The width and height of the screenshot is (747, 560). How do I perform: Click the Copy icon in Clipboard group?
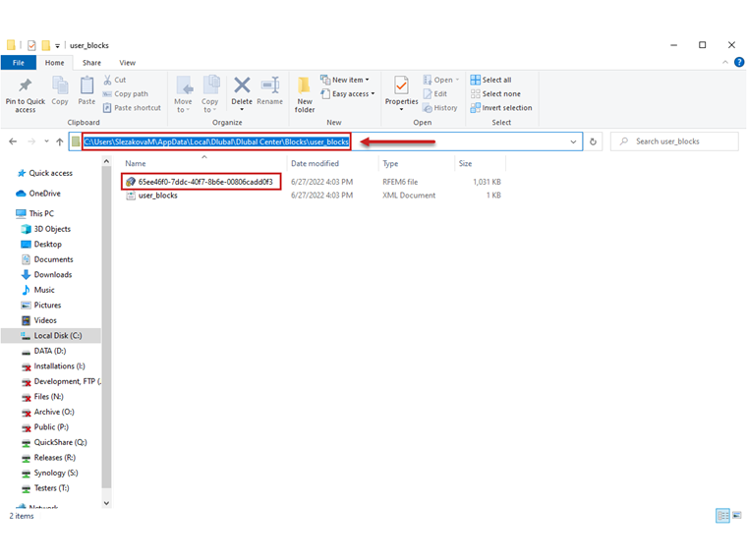(x=60, y=85)
